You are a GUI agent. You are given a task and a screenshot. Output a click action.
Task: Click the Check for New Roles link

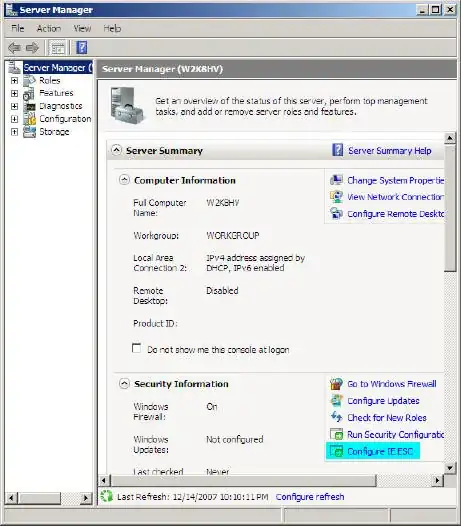[387, 418]
